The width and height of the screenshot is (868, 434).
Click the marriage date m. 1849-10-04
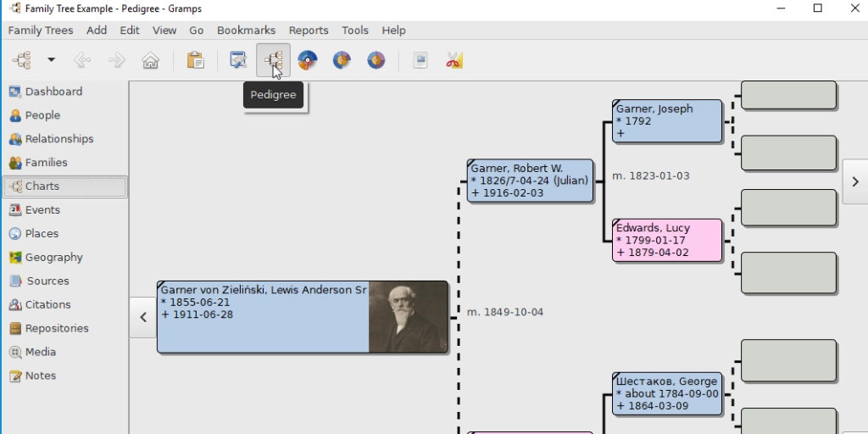point(505,312)
